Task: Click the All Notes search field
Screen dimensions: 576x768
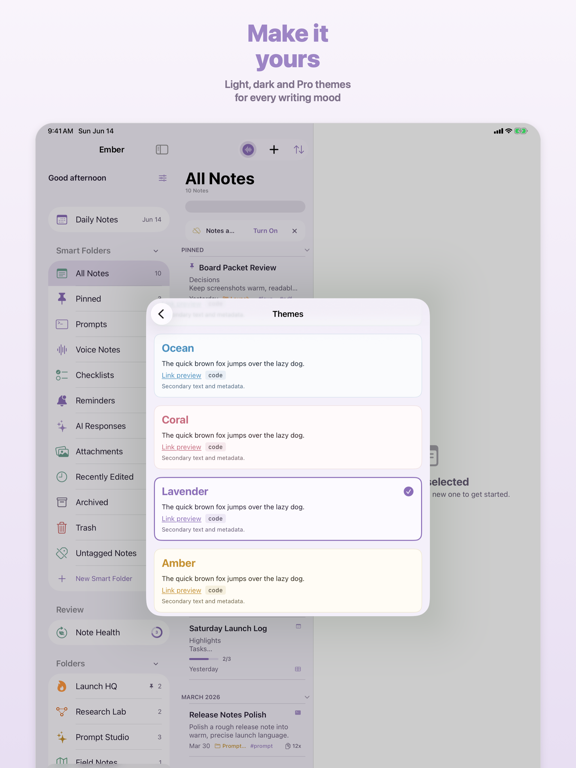Action: coord(245,206)
